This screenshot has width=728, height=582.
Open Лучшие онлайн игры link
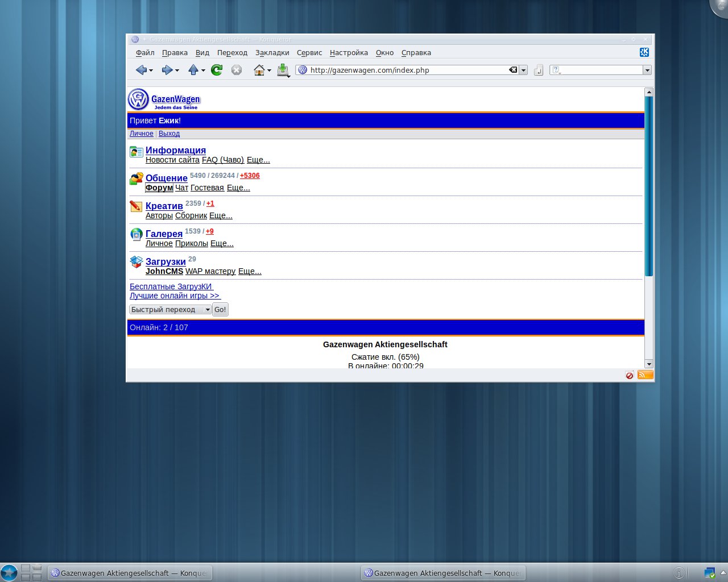175,296
